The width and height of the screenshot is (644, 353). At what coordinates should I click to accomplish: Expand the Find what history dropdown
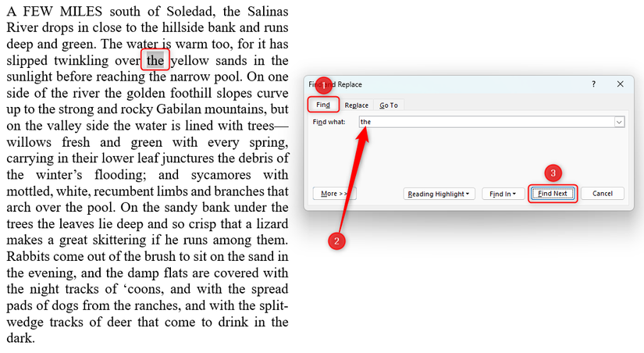(619, 122)
